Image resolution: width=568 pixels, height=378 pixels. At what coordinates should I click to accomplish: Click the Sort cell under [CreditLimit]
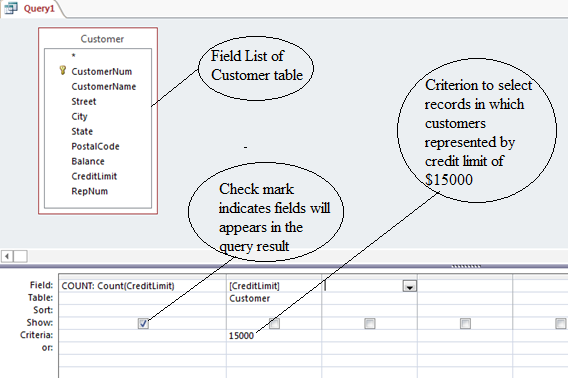click(x=274, y=311)
